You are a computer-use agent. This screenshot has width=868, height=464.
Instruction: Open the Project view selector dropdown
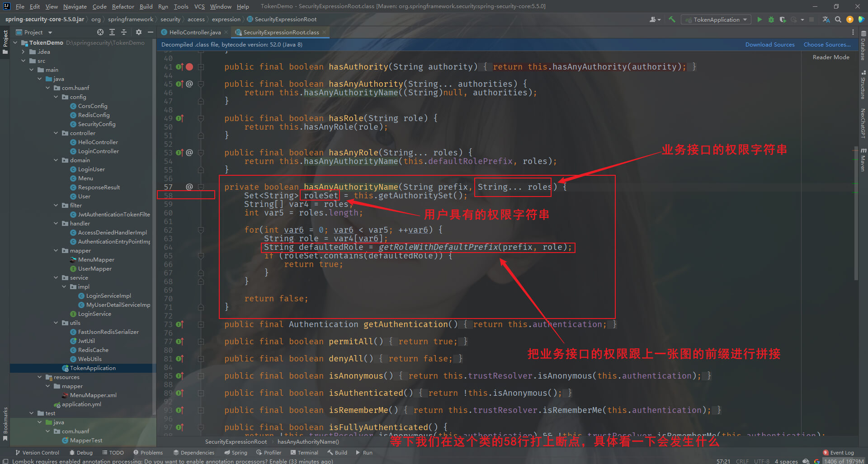point(34,32)
